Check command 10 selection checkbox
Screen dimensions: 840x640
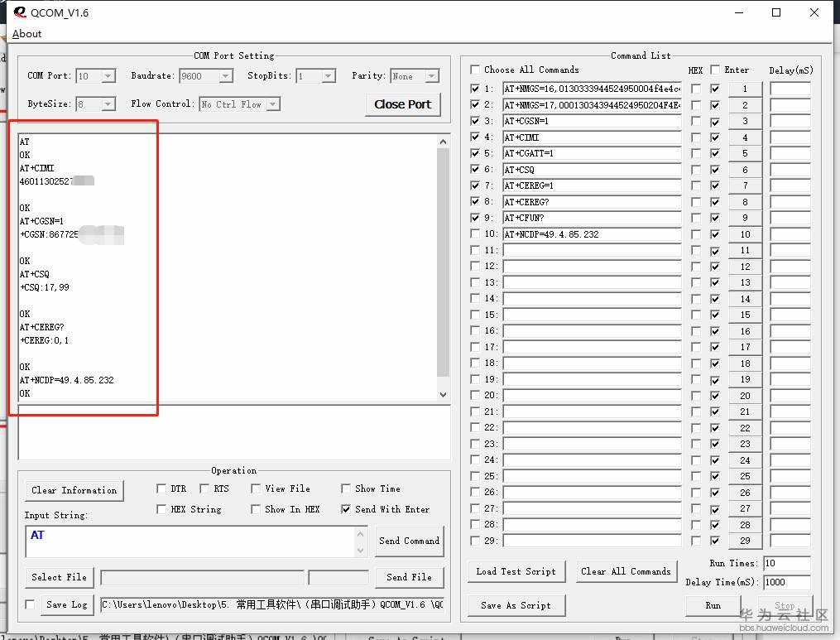coord(475,234)
